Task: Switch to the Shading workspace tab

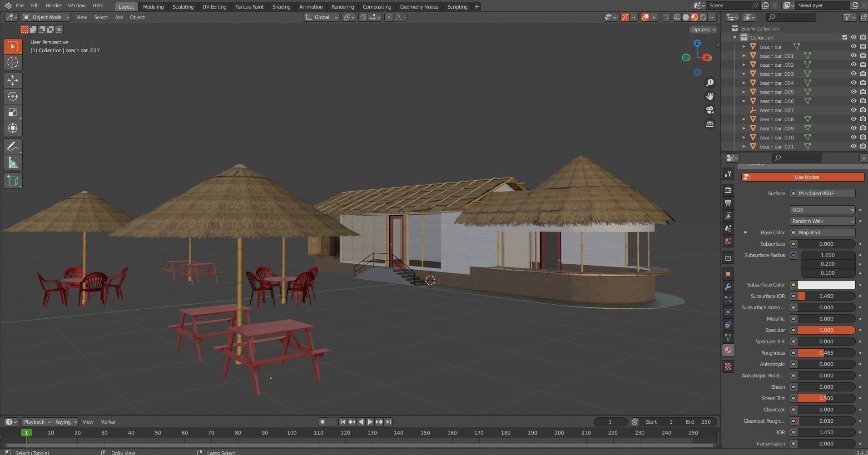Action: [281, 7]
